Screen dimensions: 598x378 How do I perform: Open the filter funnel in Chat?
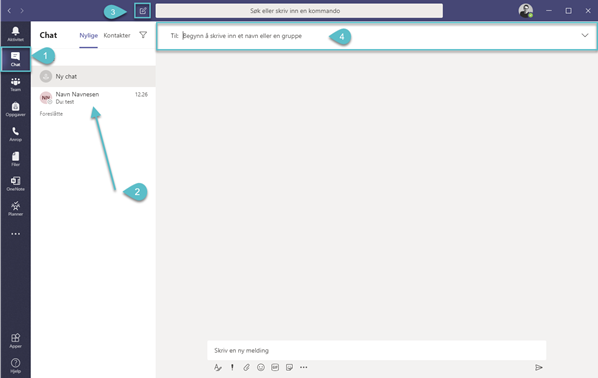(x=143, y=35)
